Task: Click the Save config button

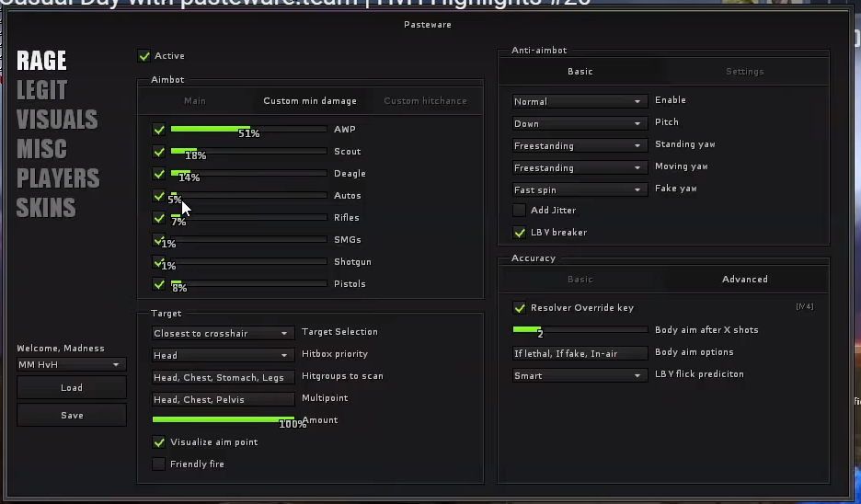Action: 72,415
